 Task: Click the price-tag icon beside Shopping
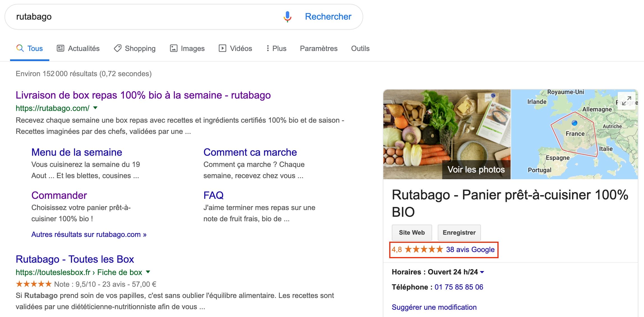[117, 48]
